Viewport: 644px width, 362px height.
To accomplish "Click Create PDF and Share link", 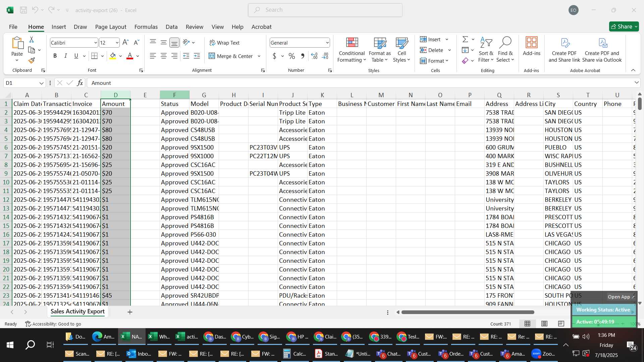I will [x=565, y=50].
